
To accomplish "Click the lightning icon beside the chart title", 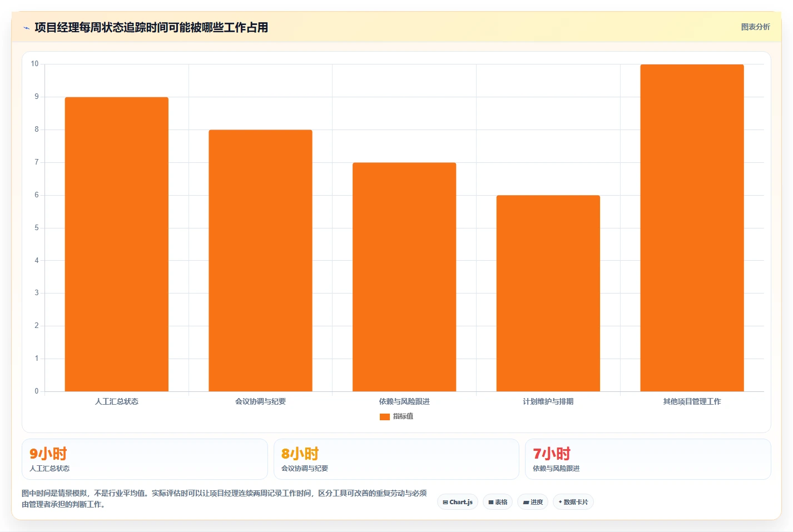I will click(26, 28).
